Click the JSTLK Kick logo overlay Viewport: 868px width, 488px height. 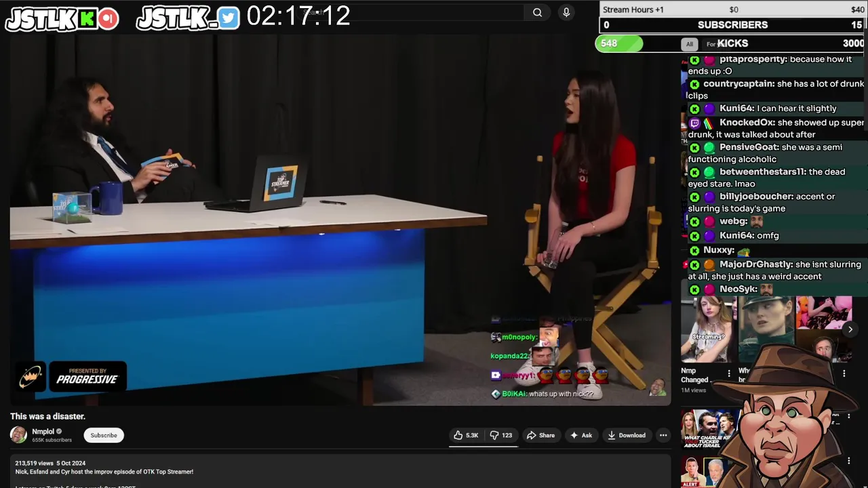62,18
